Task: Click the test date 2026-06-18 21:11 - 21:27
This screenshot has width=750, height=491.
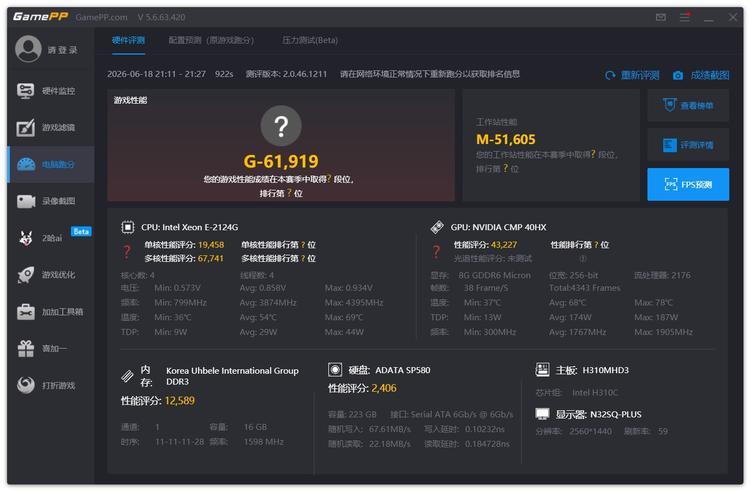Action: coord(156,74)
